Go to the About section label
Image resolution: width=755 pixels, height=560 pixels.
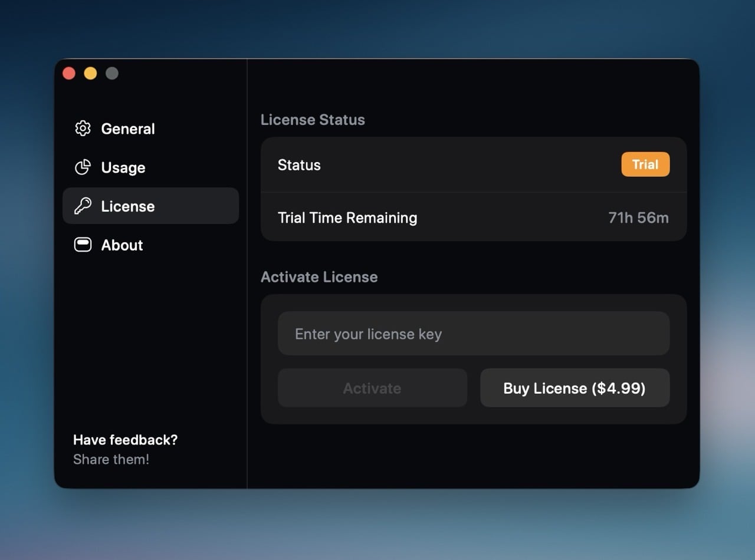(x=122, y=245)
